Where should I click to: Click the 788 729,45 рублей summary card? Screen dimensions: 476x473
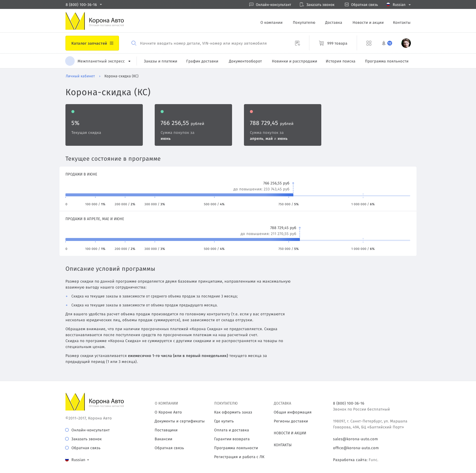pyautogui.click(x=283, y=125)
